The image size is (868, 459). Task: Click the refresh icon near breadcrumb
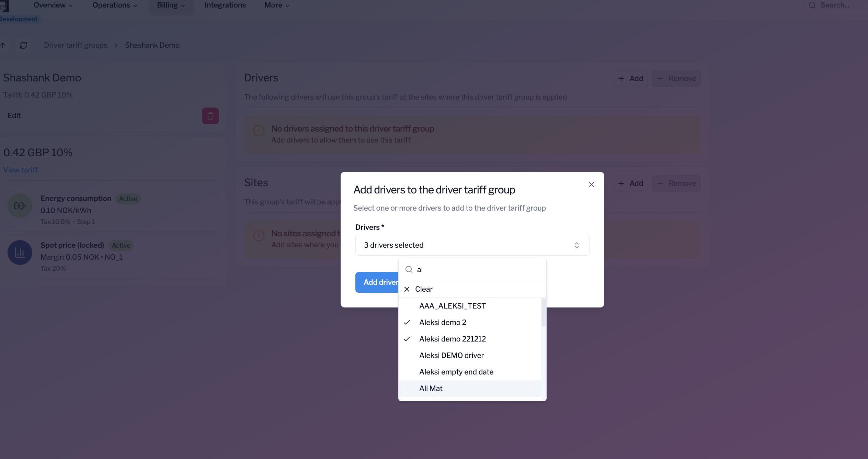click(23, 45)
